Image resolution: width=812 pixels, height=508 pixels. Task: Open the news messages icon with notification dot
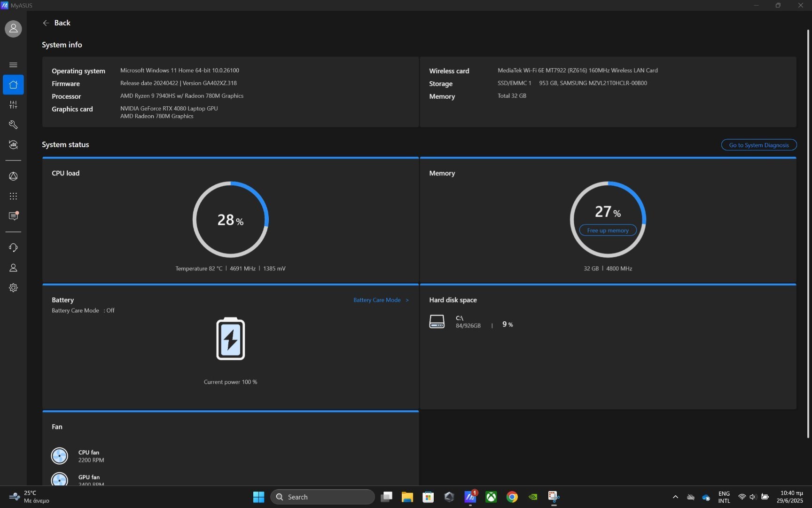click(x=13, y=216)
